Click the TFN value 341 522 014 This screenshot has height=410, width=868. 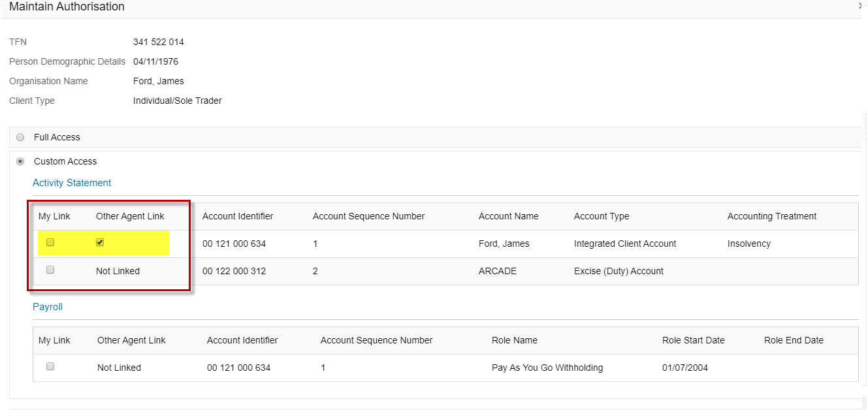click(x=158, y=42)
